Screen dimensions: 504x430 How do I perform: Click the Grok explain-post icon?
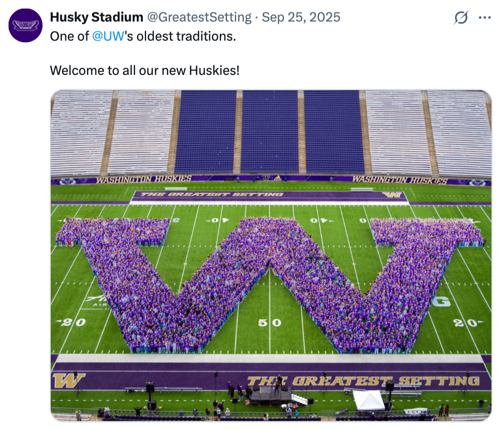pyautogui.click(x=460, y=18)
